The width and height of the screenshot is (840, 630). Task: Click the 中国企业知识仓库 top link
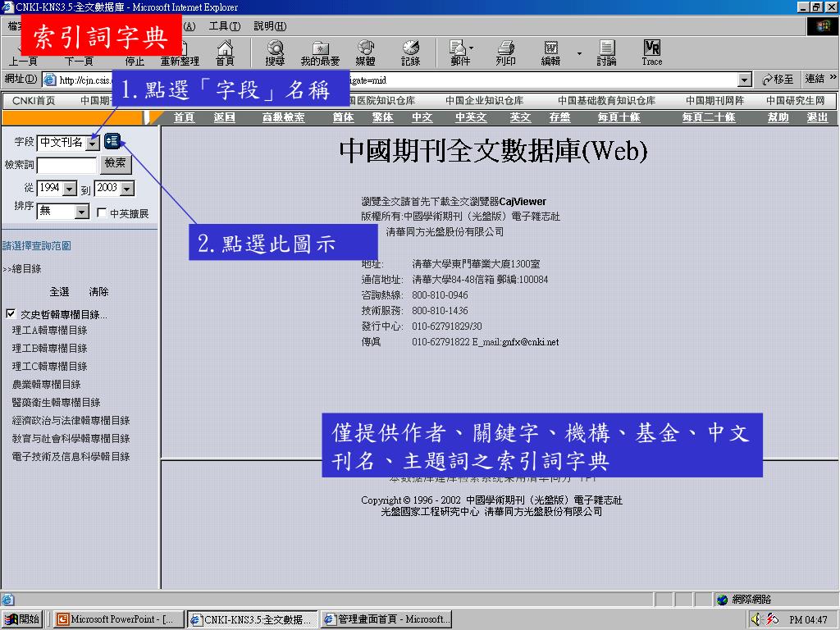pyautogui.click(x=484, y=101)
